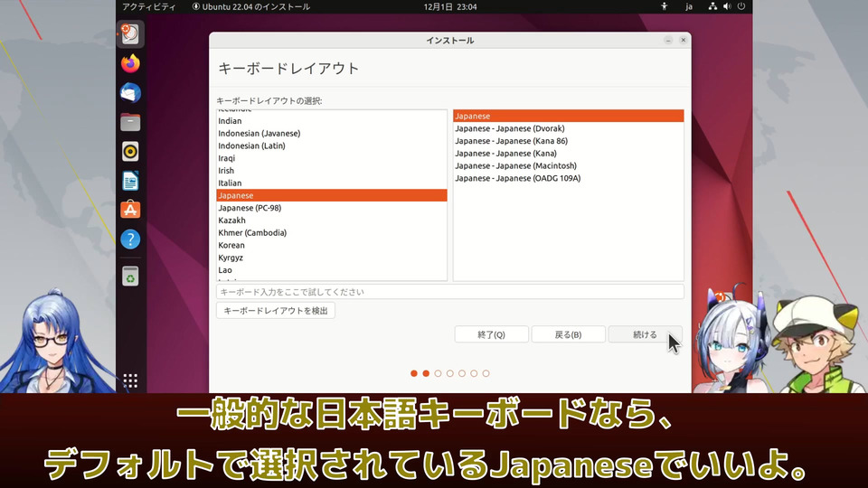Select Japanese variant in right list

(569, 117)
